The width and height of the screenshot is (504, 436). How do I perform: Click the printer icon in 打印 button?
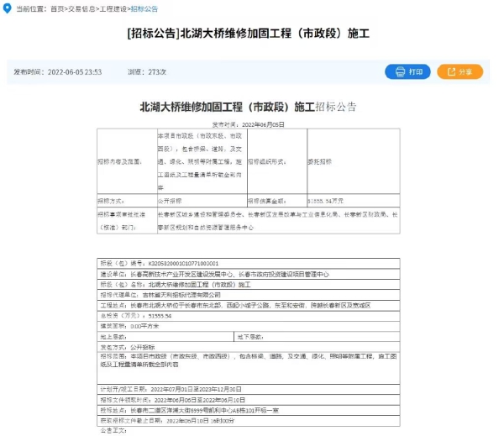398,72
